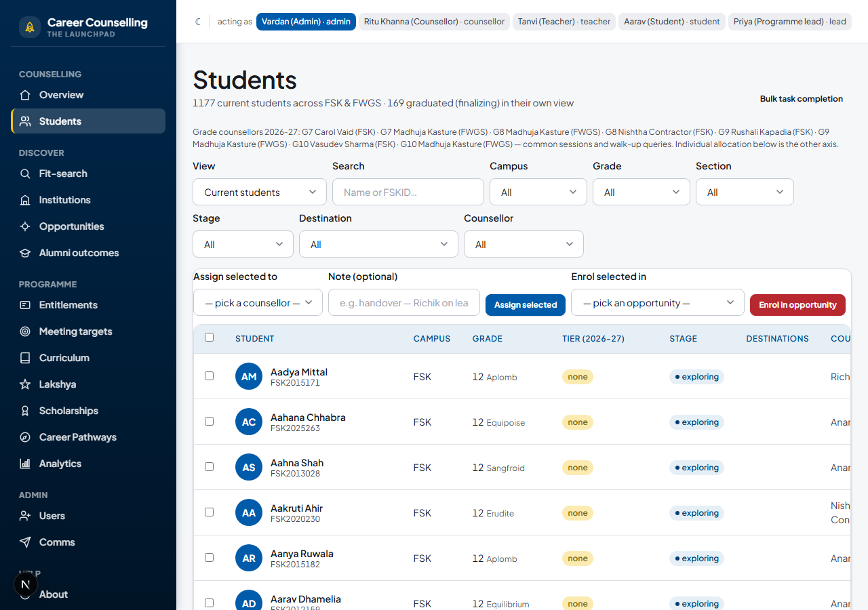Click the AA avatar for Aakruti Ahir

click(x=249, y=512)
